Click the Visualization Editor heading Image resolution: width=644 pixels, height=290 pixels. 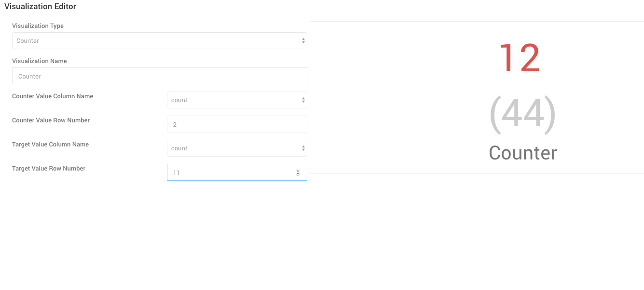(40, 7)
